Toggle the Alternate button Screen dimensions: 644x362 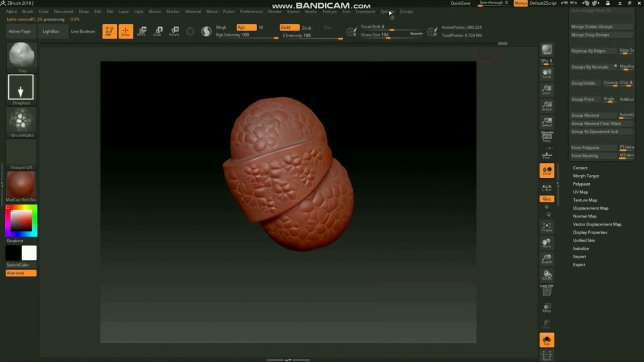coord(21,273)
